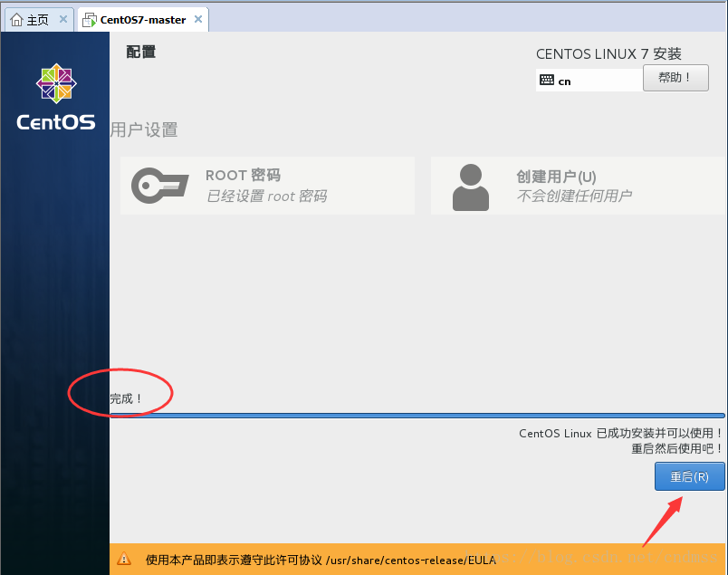
Task: Click the CentOS logo in the sidebar
Action: 55,83
